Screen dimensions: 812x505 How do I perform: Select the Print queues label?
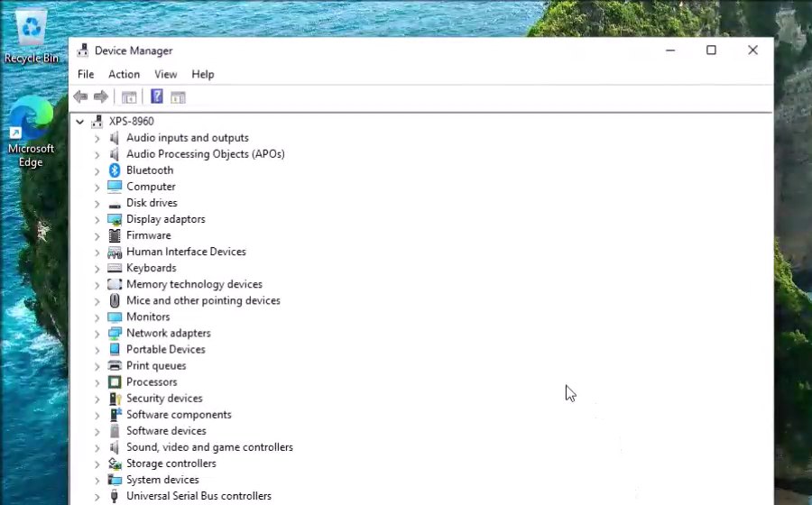[156, 366]
